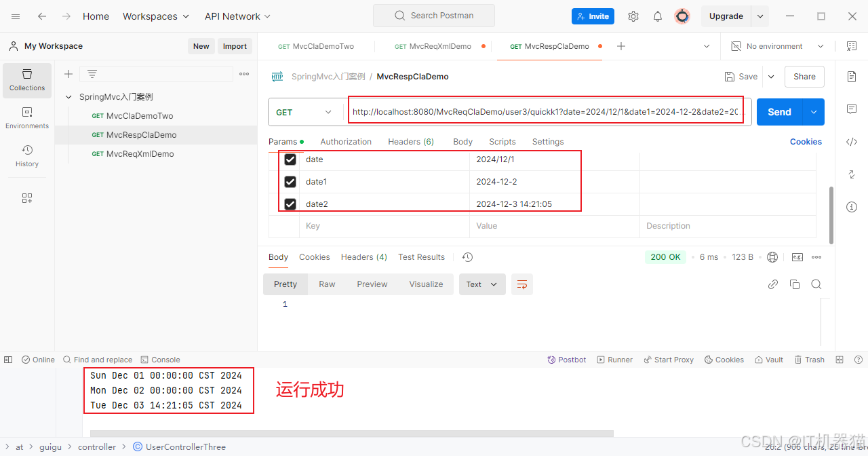Open Postbot from the status bar

pyautogui.click(x=567, y=360)
